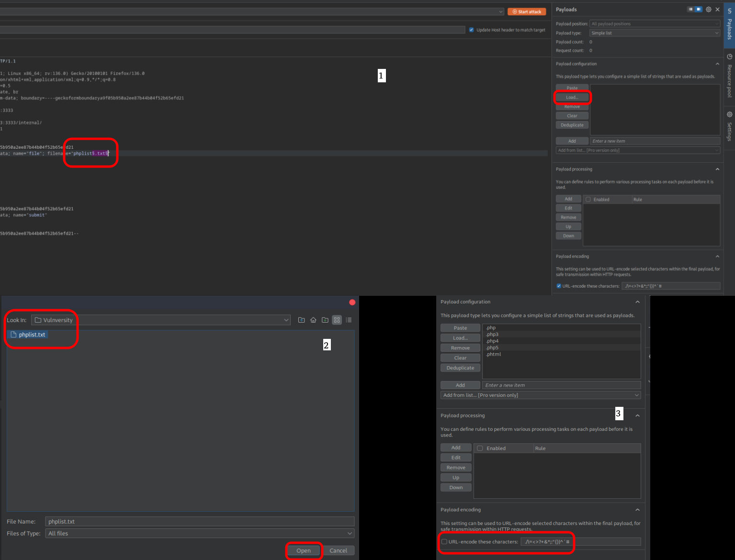Open the vertical Settings side tab
This screenshot has height=560, width=735.
[729, 127]
